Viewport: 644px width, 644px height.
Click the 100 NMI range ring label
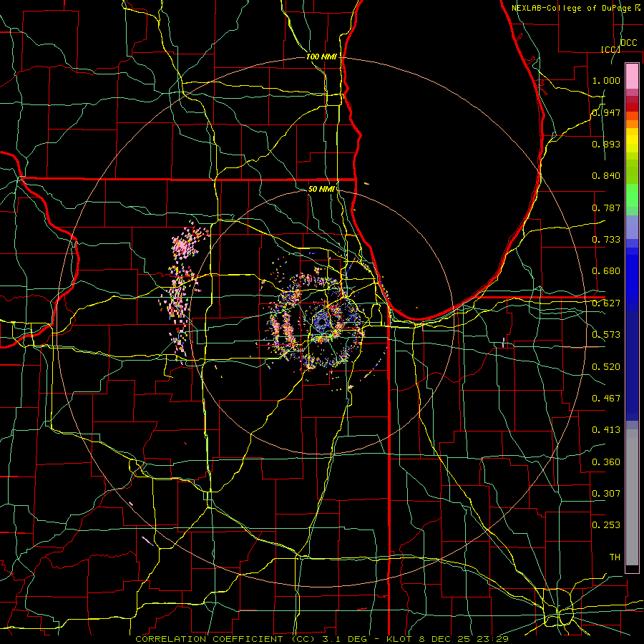click(321, 57)
